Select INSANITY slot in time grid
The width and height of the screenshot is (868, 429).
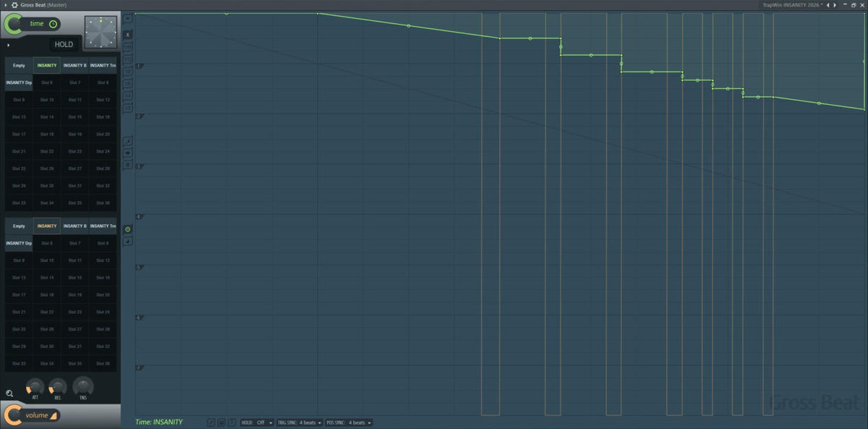pos(46,66)
